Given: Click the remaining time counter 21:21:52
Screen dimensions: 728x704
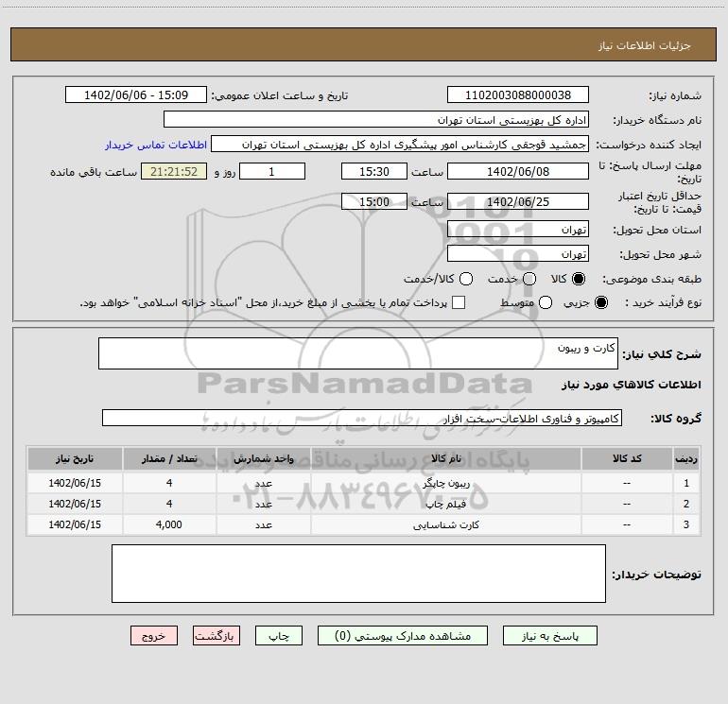Looking at the screenshot, I should pos(174,171).
